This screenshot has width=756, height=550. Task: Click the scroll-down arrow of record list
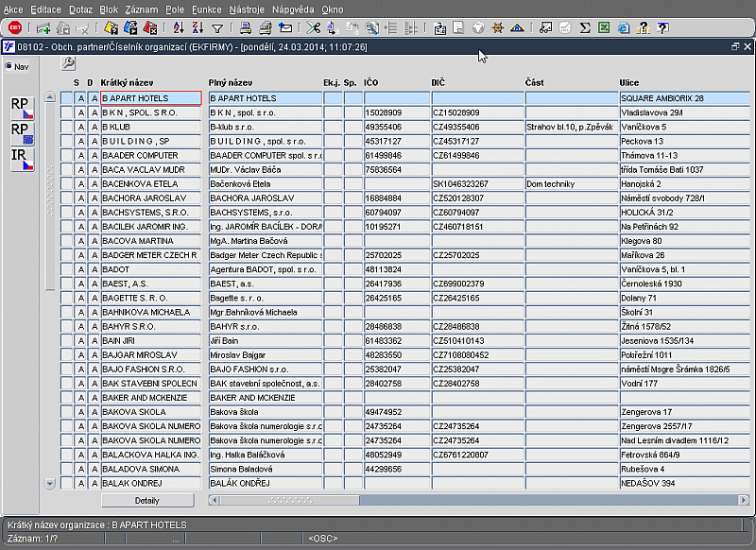click(x=50, y=483)
